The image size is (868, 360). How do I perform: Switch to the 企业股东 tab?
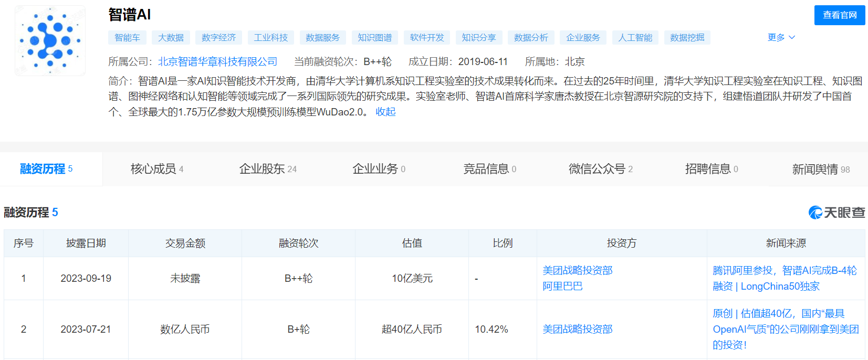[x=268, y=169]
